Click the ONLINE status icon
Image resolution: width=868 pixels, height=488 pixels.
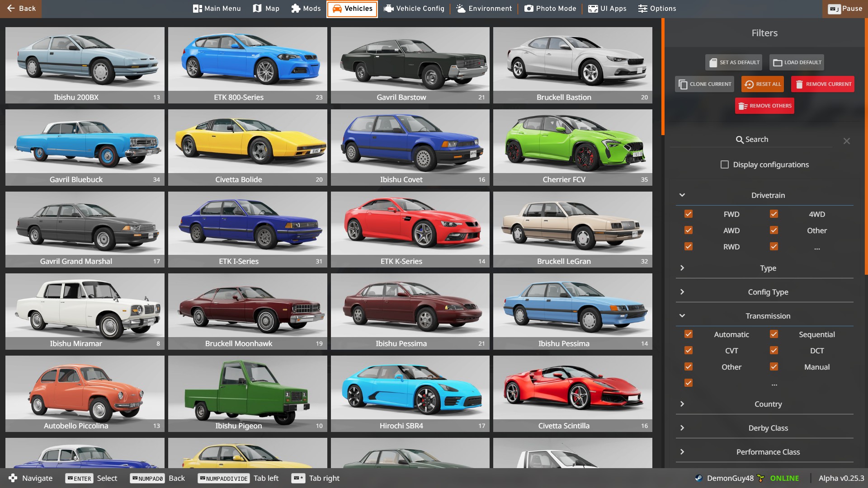tap(761, 478)
